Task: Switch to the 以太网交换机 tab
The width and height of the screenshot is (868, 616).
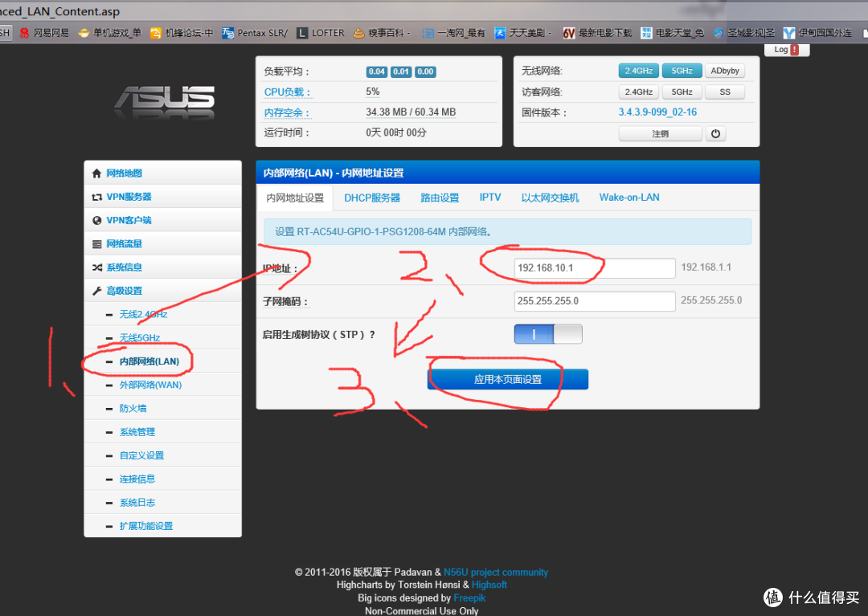Action: (550, 198)
